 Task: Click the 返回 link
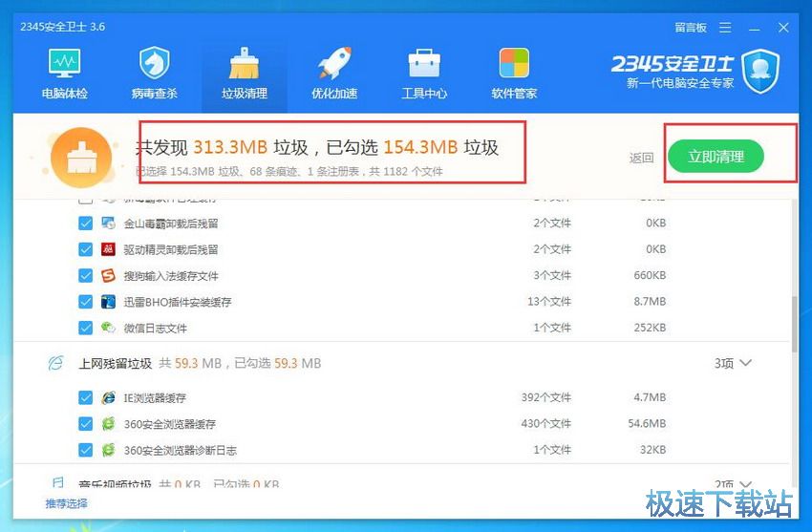point(641,158)
